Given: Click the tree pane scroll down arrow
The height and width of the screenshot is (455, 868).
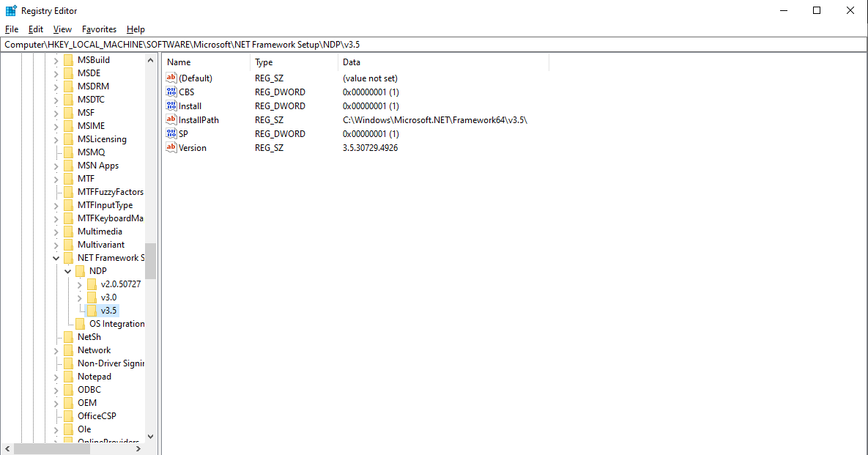Looking at the screenshot, I should click(x=151, y=437).
